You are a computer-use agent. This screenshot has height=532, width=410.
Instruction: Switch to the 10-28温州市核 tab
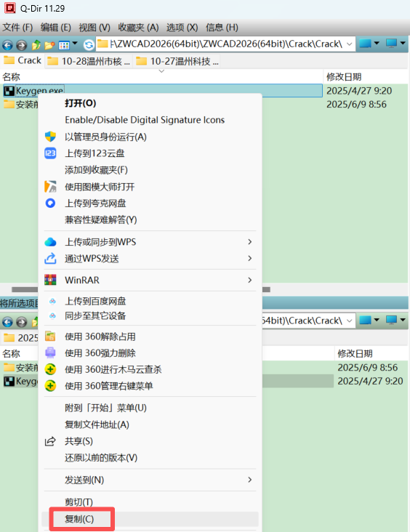[x=88, y=61]
